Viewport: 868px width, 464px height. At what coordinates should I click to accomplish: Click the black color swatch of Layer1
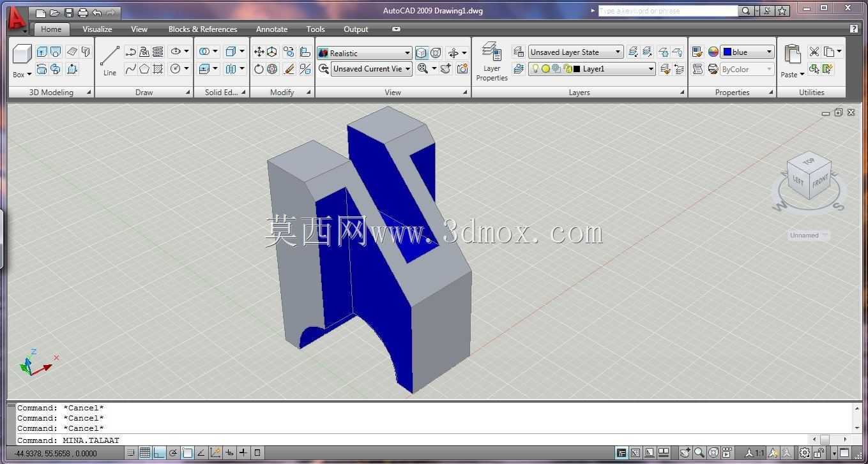pyautogui.click(x=577, y=69)
